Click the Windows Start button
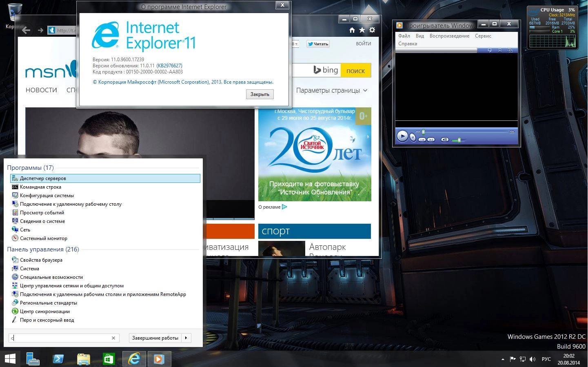Image resolution: width=588 pixels, height=367 pixels. (10, 359)
